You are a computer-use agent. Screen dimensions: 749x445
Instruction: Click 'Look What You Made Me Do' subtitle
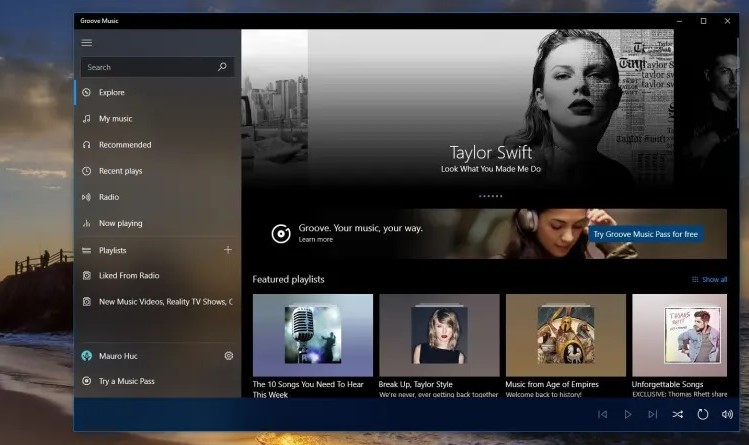pos(491,169)
